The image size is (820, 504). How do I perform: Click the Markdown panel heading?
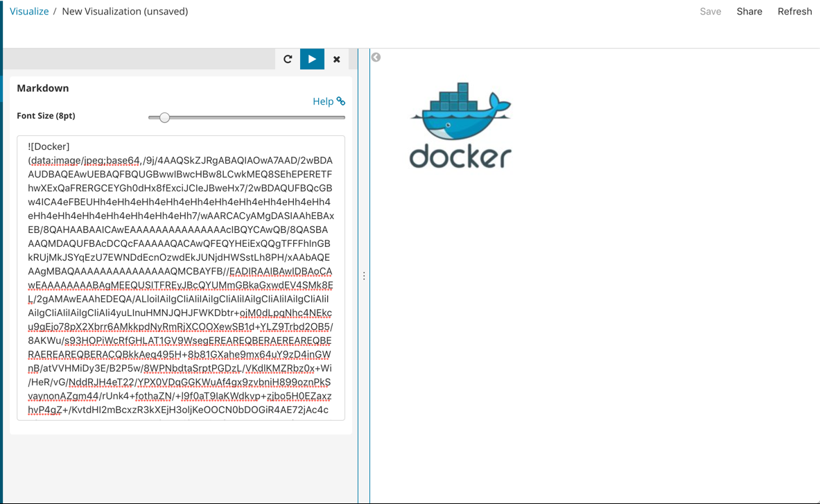point(43,88)
